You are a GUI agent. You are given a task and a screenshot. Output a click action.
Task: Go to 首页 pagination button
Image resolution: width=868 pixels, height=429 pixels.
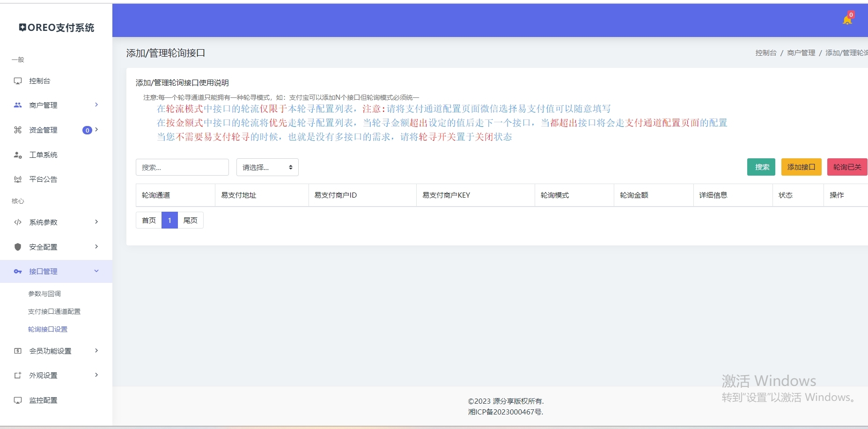pos(149,220)
